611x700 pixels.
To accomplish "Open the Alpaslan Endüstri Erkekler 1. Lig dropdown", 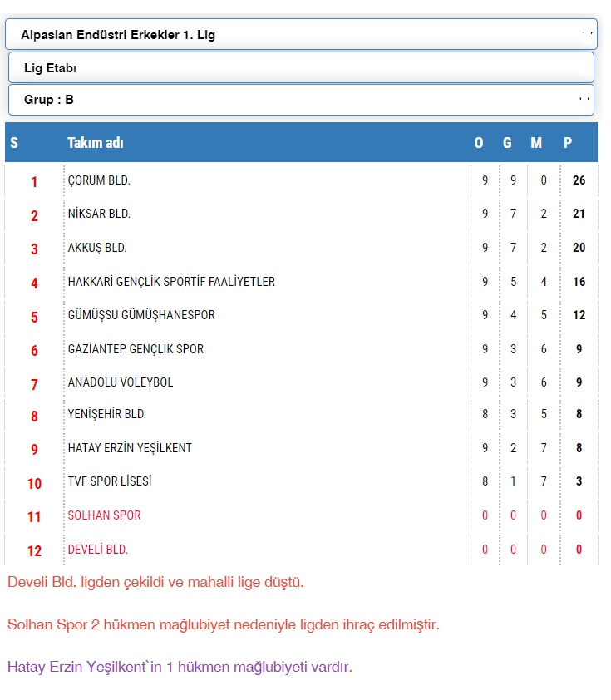I will pos(301,35).
